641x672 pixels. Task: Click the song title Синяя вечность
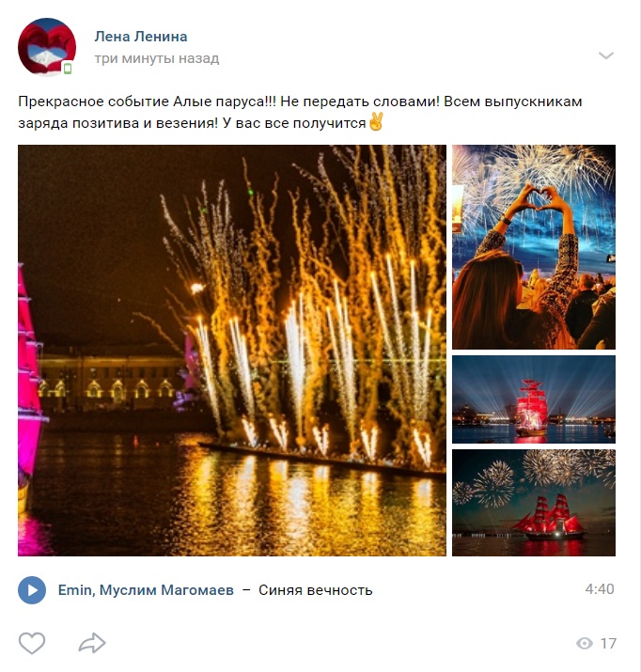click(316, 590)
